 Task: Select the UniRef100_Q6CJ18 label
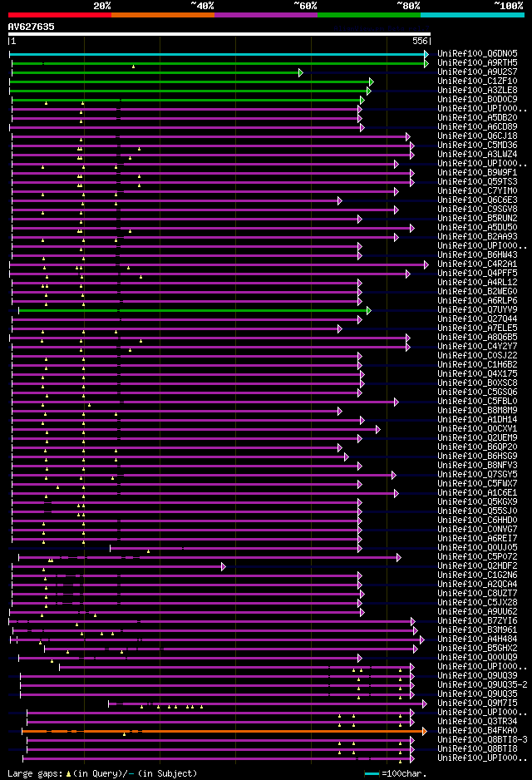point(477,136)
